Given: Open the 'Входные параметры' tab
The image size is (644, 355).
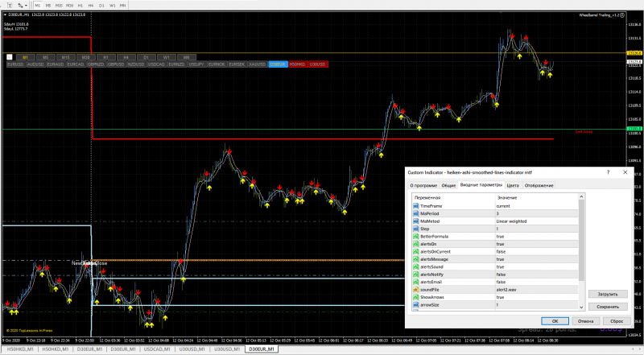Looking at the screenshot, I should (481, 185).
